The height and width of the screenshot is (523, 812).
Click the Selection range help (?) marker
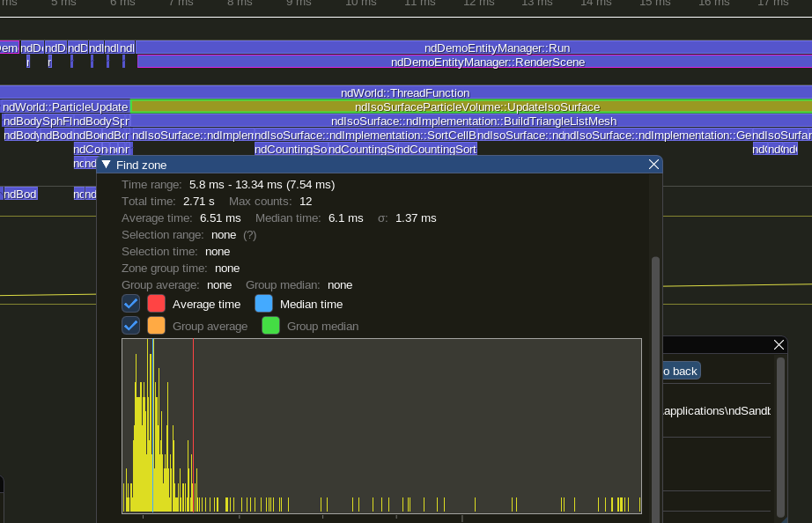pyautogui.click(x=250, y=235)
